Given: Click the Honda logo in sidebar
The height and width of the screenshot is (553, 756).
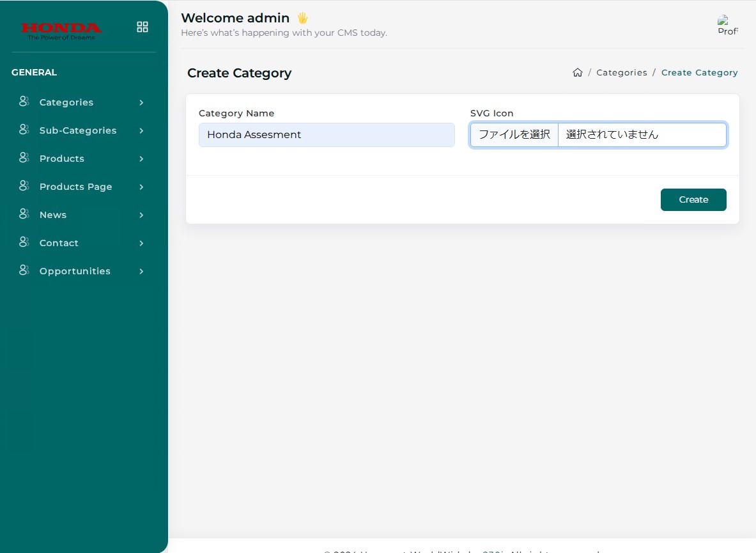Looking at the screenshot, I should point(61,31).
